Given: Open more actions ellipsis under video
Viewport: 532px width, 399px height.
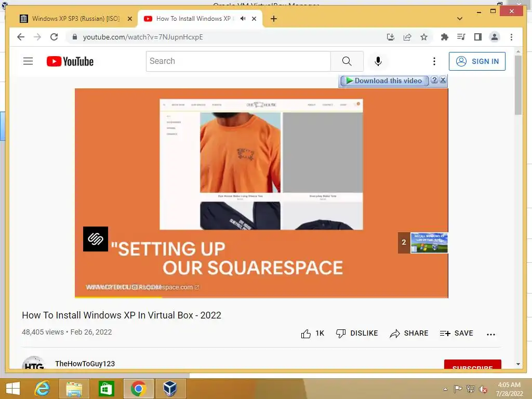Looking at the screenshot, I should click(x=490, y=334).
